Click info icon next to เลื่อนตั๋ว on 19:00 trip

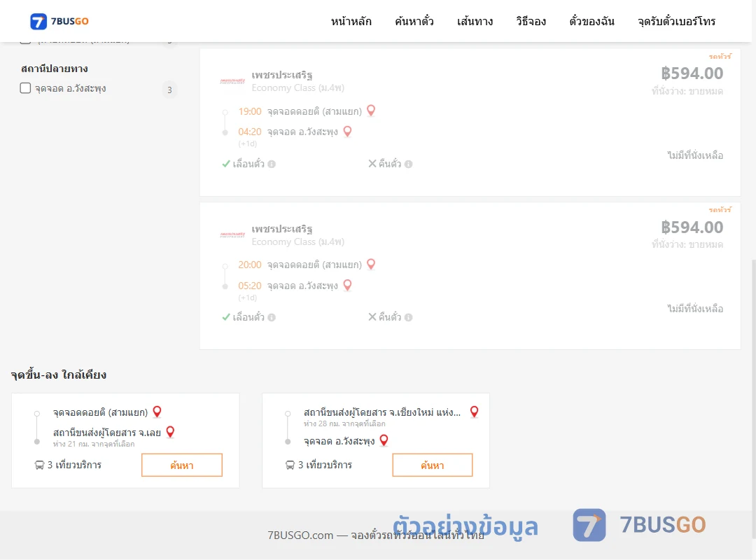272,164
